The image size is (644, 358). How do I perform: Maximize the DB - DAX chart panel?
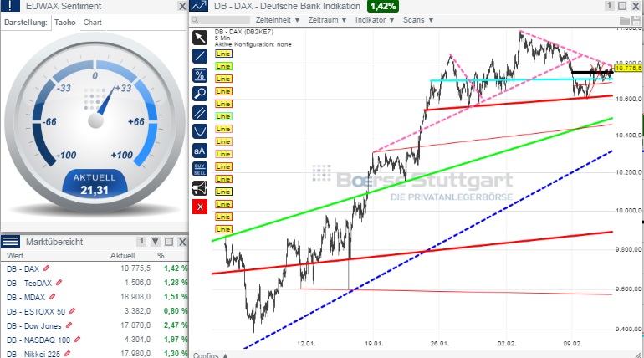click(622, 6)
